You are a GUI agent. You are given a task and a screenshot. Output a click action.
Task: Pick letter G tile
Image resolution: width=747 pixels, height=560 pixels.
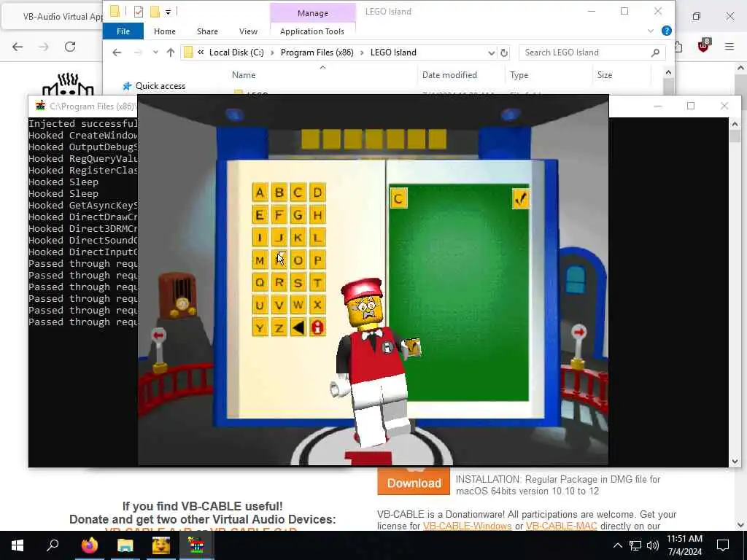(x=298, y=215)
